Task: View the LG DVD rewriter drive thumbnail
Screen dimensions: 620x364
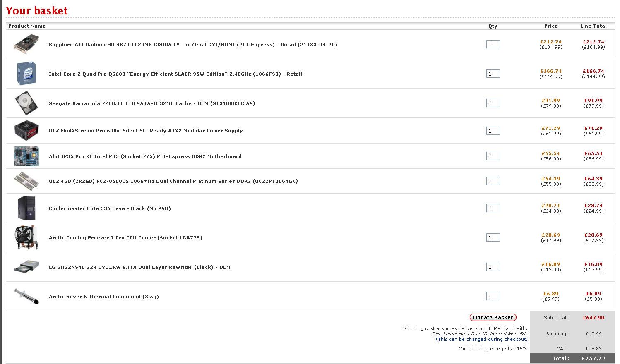Action: tap(26, 267)
